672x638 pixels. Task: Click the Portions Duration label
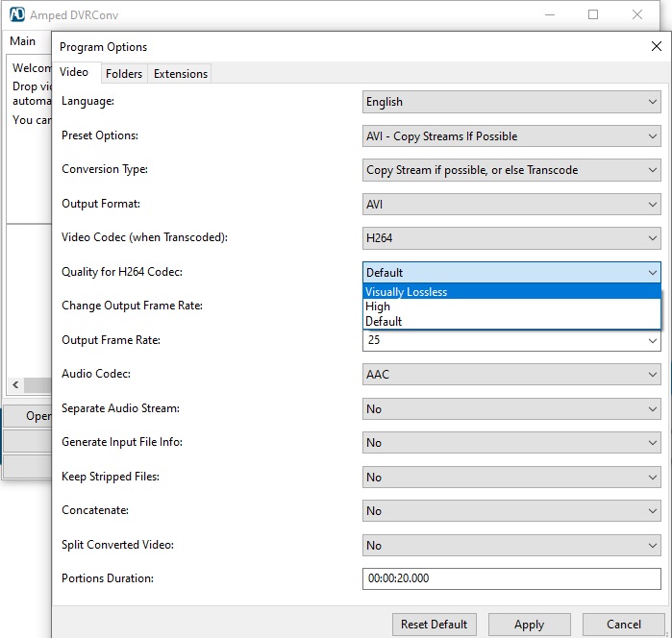(108, 578)
